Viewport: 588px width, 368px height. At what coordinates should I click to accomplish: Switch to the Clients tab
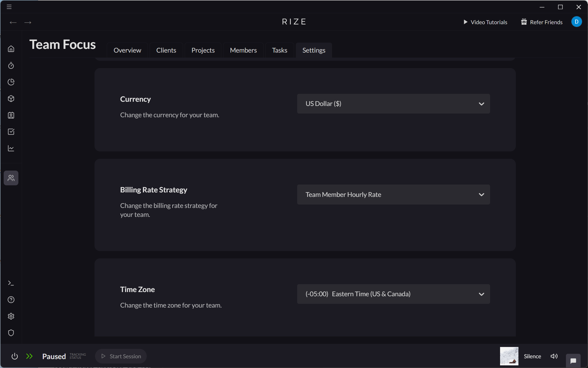(166, 50)
